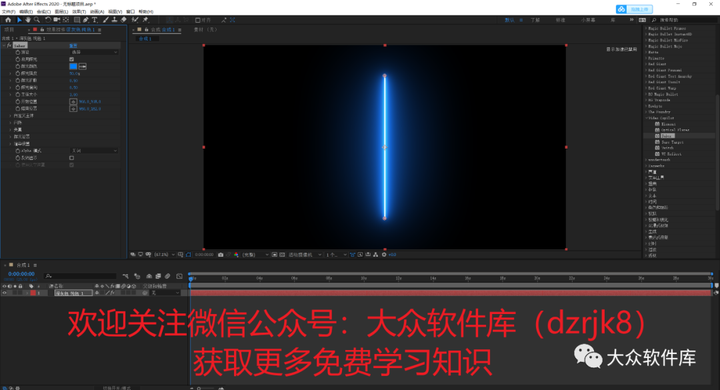Select the Rotation tool
Image resolution: width=720 pixels, height=390 pixels.
(48, 20)
